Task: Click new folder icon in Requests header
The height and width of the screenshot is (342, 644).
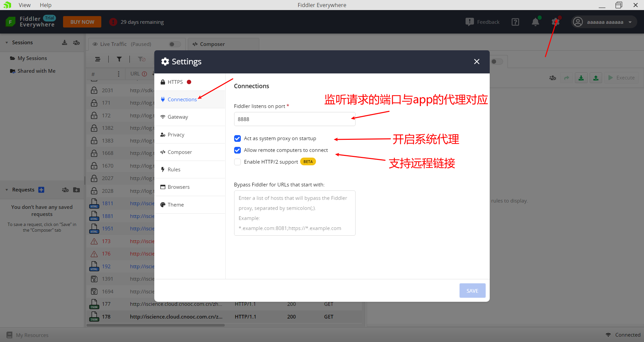Action: [x=76, y=190]
